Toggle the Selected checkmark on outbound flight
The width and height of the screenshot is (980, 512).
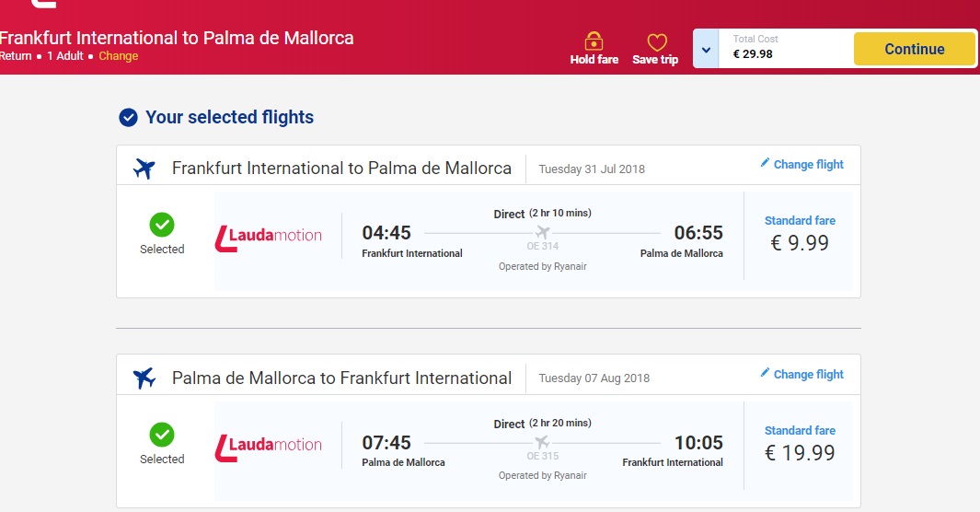pyautogui.click(x=162, y=225)
